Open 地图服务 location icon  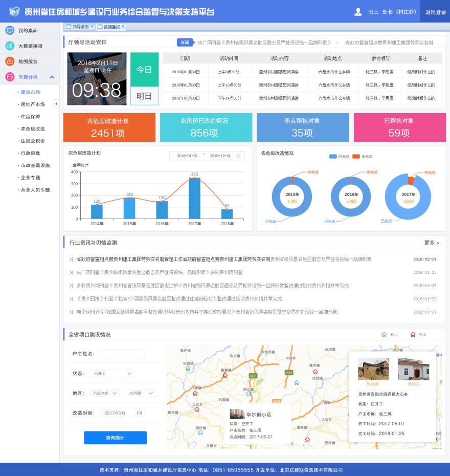click(10, 61)
